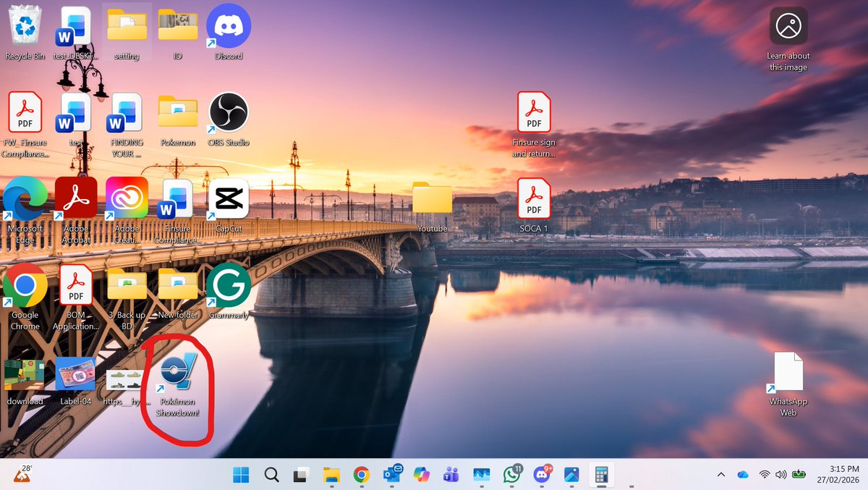The height and width of the screenshot is (490, 868).
Task: Select the 'download' image thumbnail
Action: pos(25,381)
